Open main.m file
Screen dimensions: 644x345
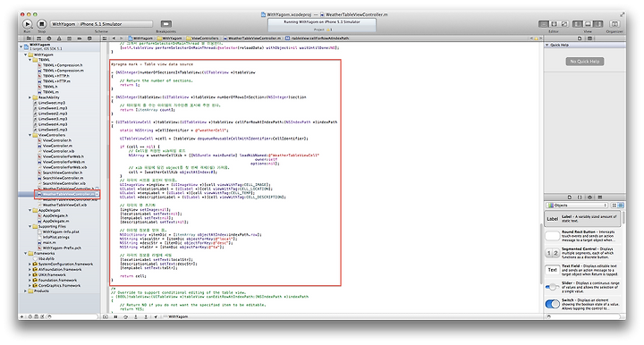coord(48,242)
